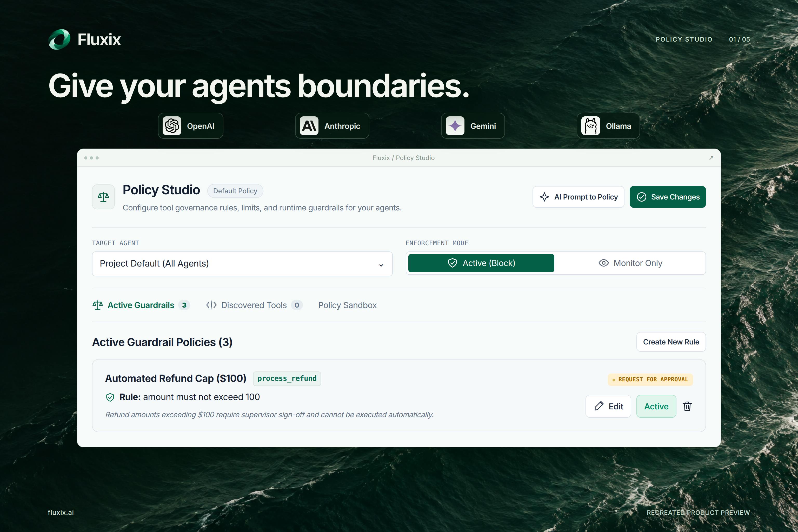Click the shield icon beside Rule text
This screenshot has width=798, height=532.
110,397
